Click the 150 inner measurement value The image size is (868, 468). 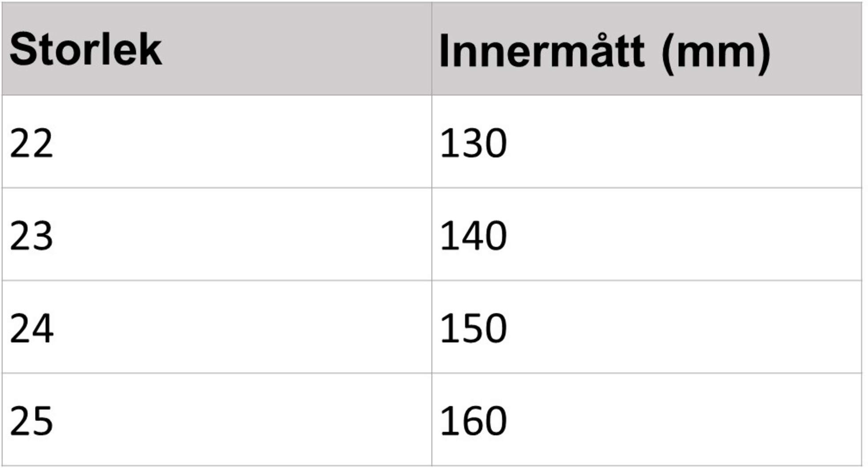point(473,328)
